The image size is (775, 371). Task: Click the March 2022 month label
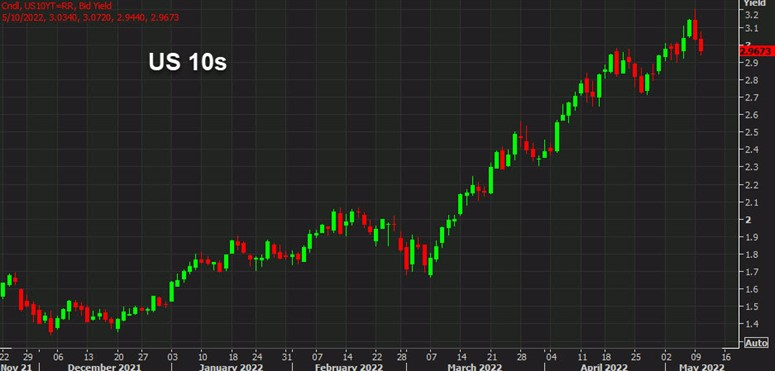(475, 368)
